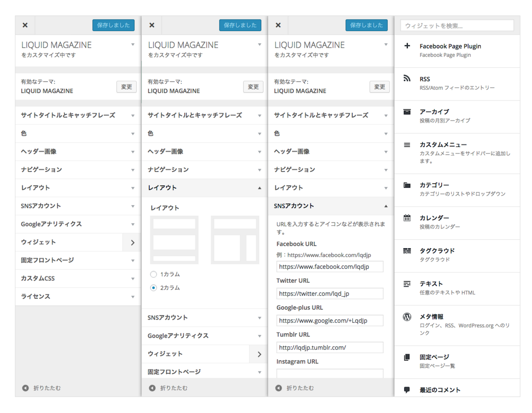Screen dimensions: 532x413
Task: Click the Tag Cloud widget icon
Action: (407, 251)
